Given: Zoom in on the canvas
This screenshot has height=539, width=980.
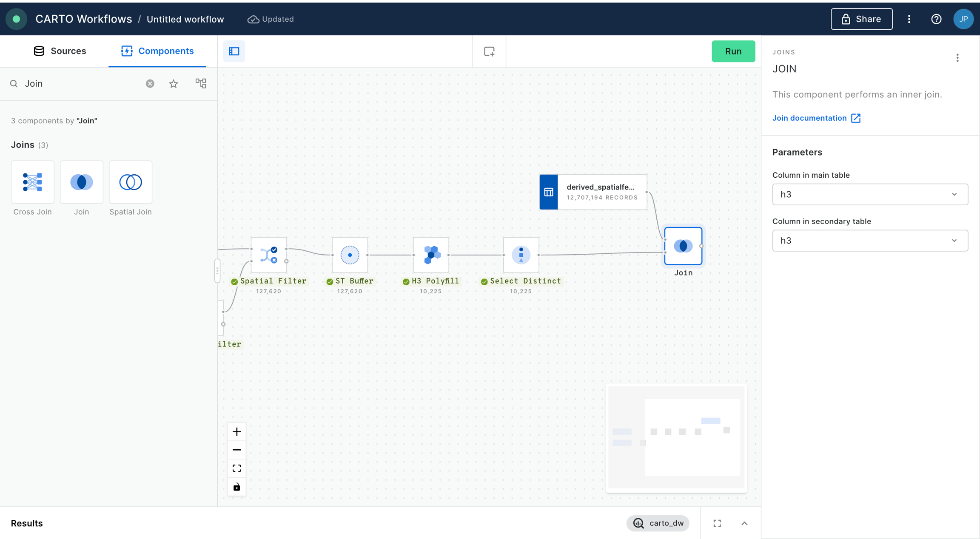Looking at the screenshot, I should point(237,432).
